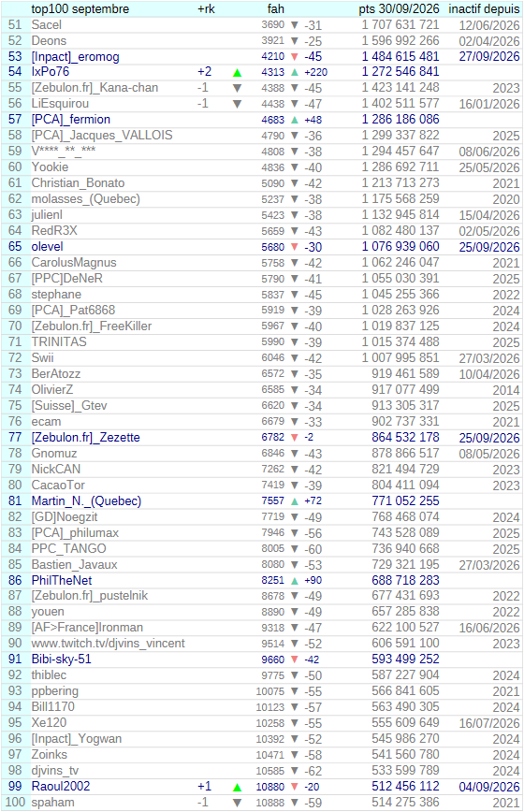Click the 'fah' column header
This screenshot has width=524, height=812.
coord(276,8)
